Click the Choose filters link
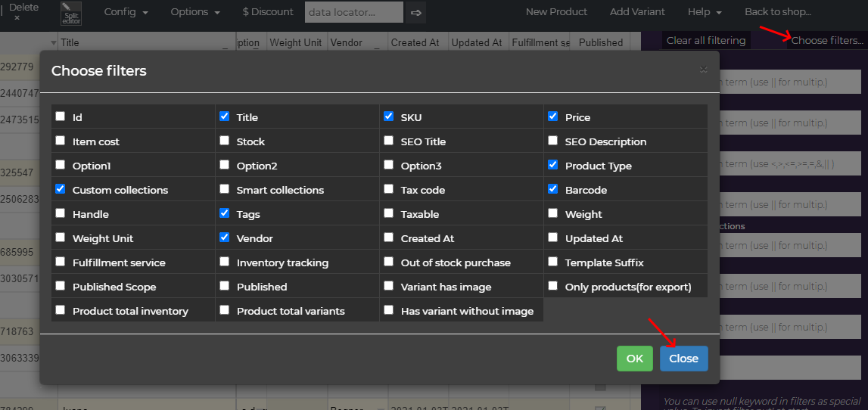 [826, 41]
